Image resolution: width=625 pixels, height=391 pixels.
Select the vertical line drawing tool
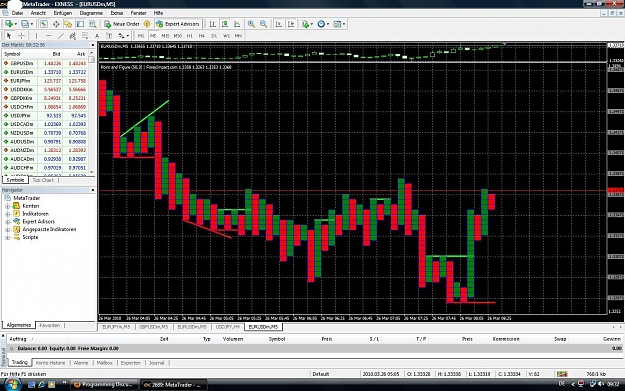[36, 36]
